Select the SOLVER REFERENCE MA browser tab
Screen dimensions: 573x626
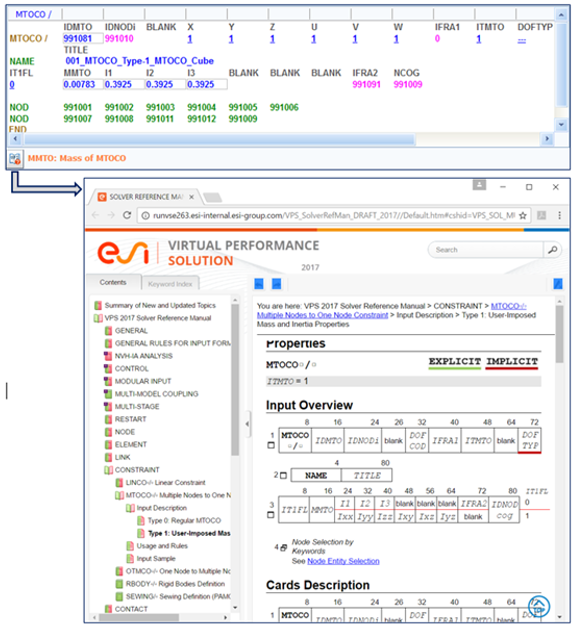point(145,197)
